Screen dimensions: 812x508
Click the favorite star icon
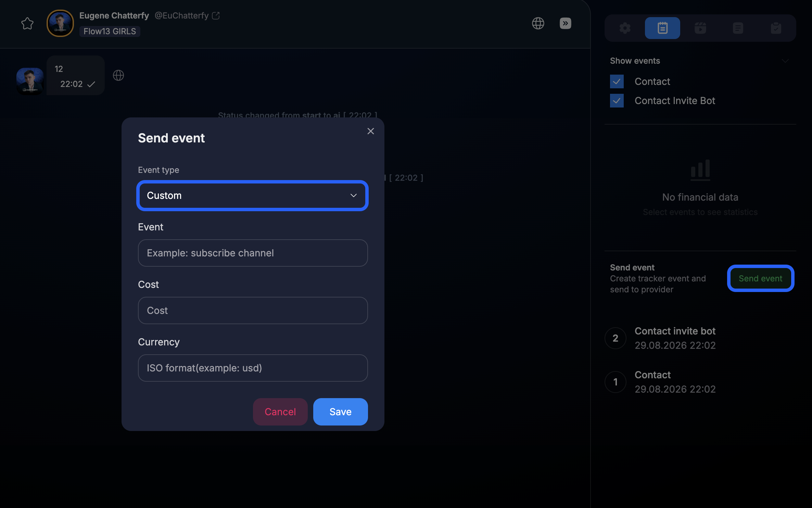pos(27,23)
